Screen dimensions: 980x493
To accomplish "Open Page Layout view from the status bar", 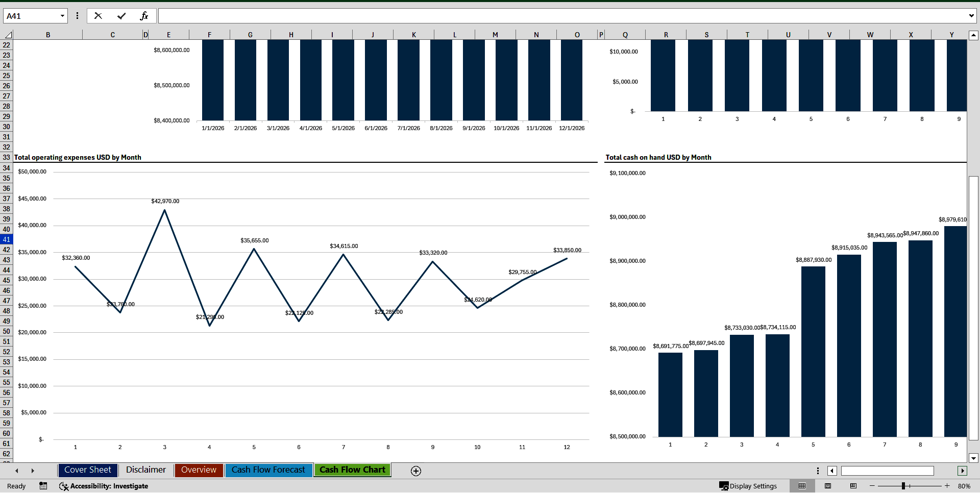I will [828, 486].
